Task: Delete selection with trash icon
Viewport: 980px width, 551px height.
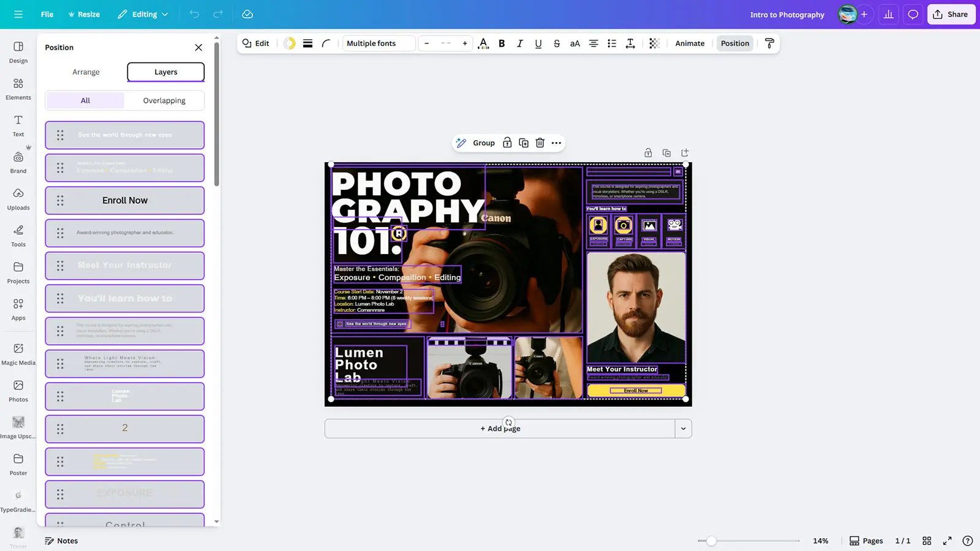Action: [540, 143]
